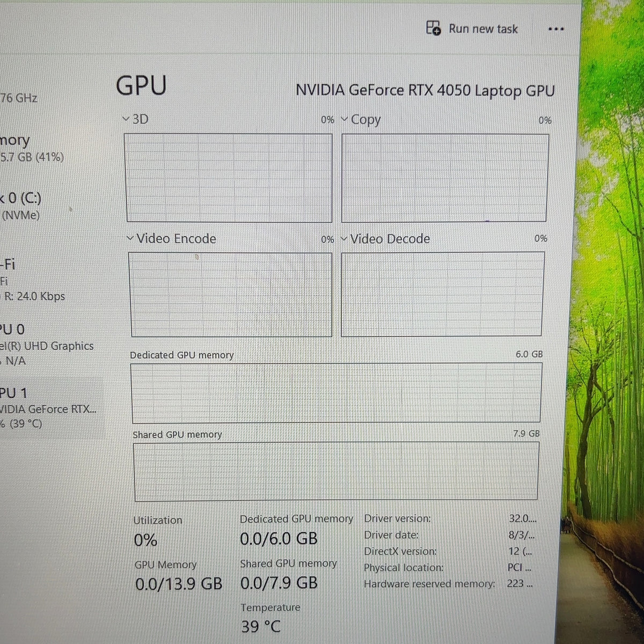
Task: Click the large GPU heading
Action: (x=141, y=86)
